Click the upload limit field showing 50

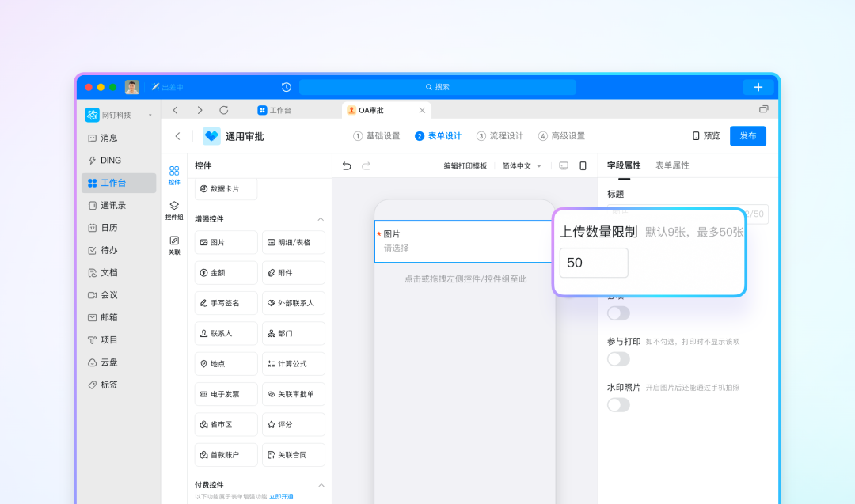pos(594,263)
